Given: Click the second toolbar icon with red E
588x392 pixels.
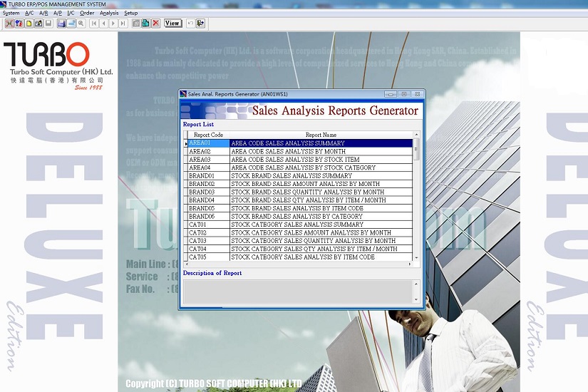Looking at the screenshot, I should click(x=19, y=24).
